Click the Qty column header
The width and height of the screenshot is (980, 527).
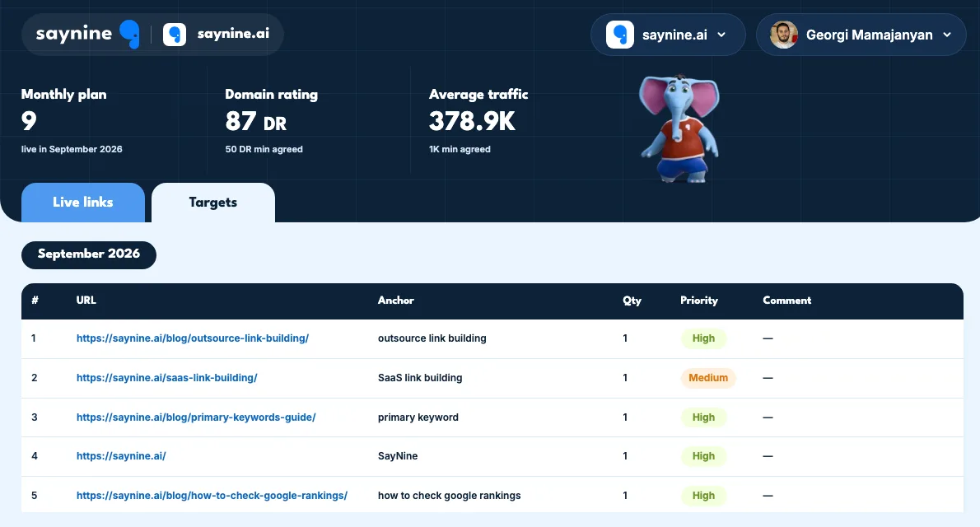[x=632, y=301]
